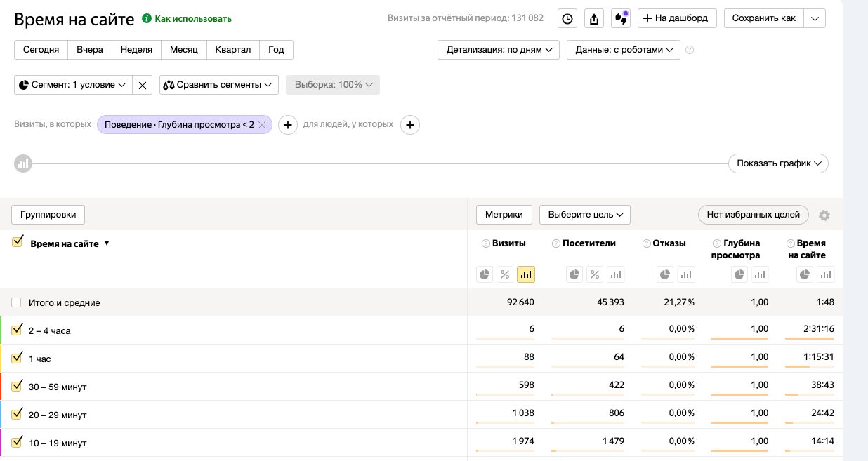Image resolution: width=868 pixels, height=461 pixels.
Task: Open Детализация: по дням dropdown
Action: pyautogui.click(x=499, y=50)
